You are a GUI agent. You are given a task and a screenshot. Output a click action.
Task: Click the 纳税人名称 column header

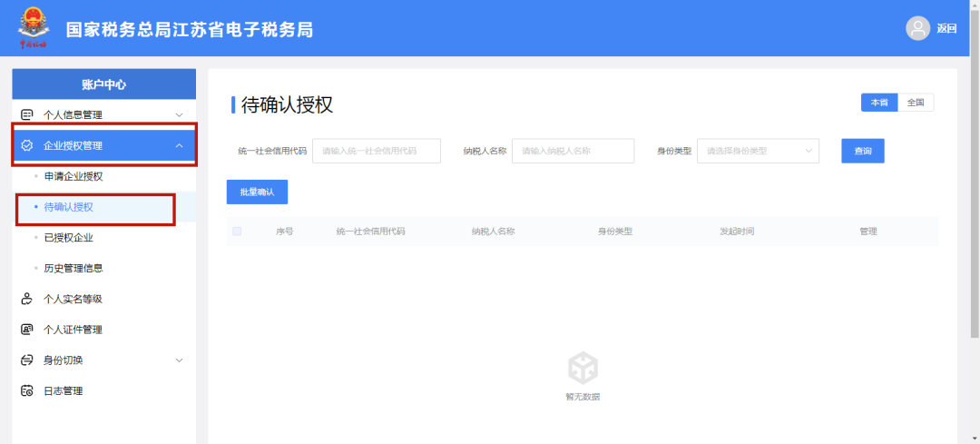coord(493,232)
